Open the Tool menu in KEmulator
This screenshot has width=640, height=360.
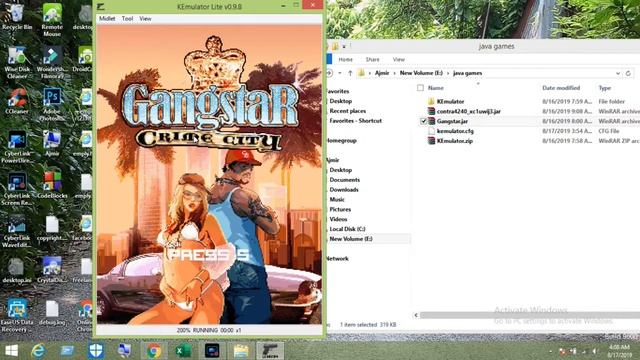[x=127, y=19]
